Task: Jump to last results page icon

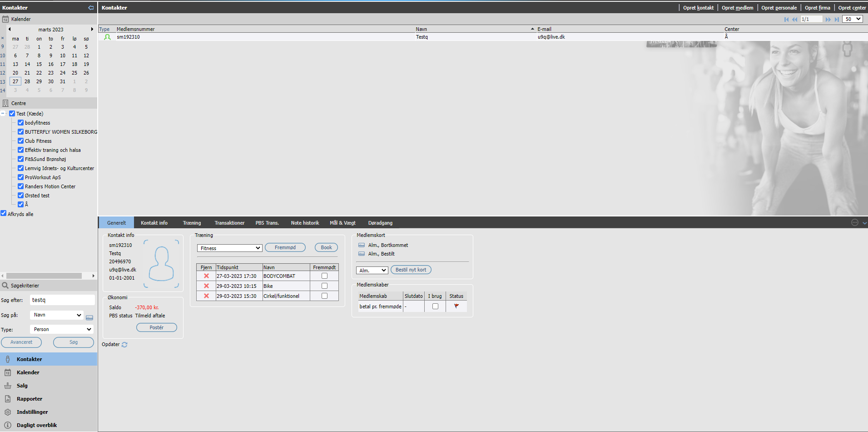Action: (837, 19)
